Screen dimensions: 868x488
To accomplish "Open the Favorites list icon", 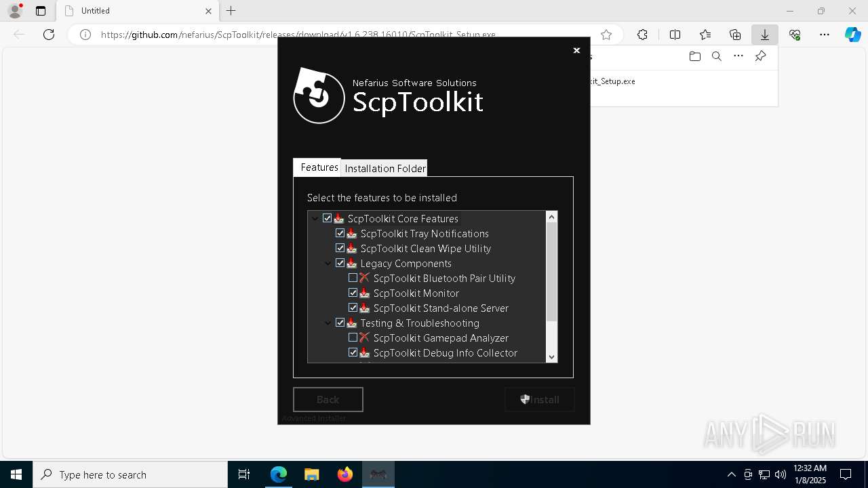I will [x=705, y=35].
